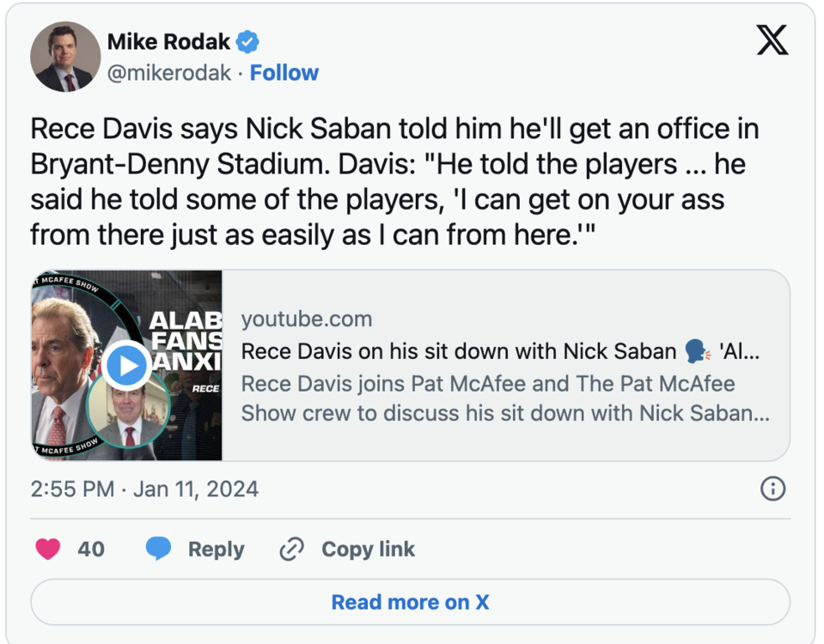The width and height of the screenshot is (824, 644).
Task: Click the Mike Rodak display name
Action: click(168, 41)
